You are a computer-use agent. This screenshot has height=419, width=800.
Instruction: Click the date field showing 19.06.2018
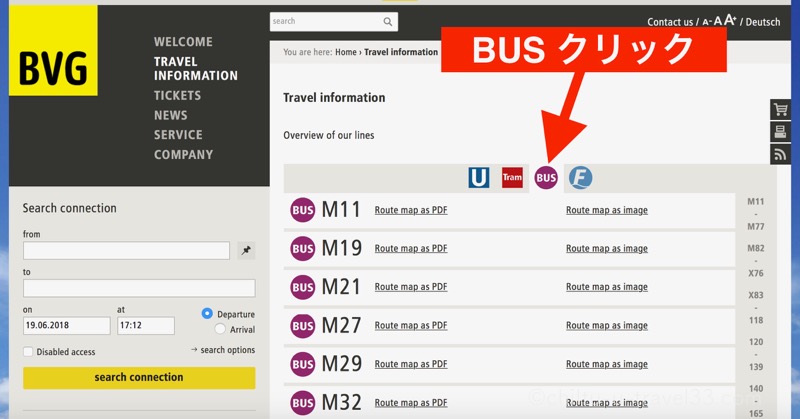tap(66, 326)
